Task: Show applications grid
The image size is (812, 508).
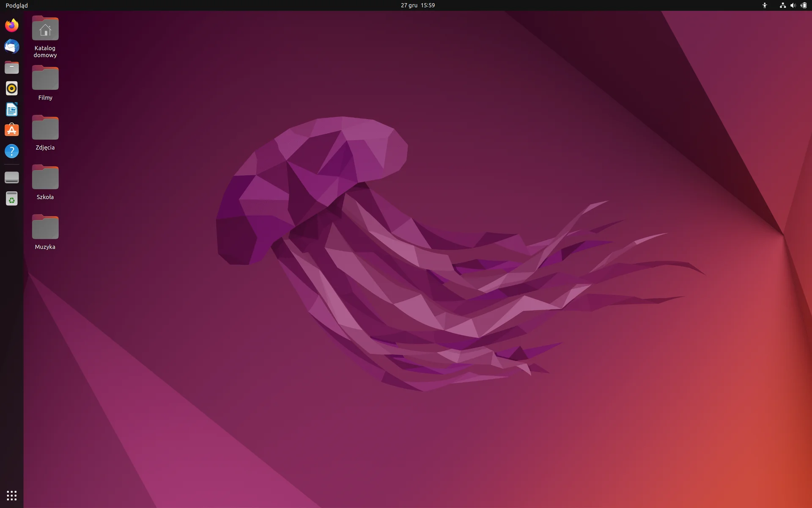Action: point(12,495)
